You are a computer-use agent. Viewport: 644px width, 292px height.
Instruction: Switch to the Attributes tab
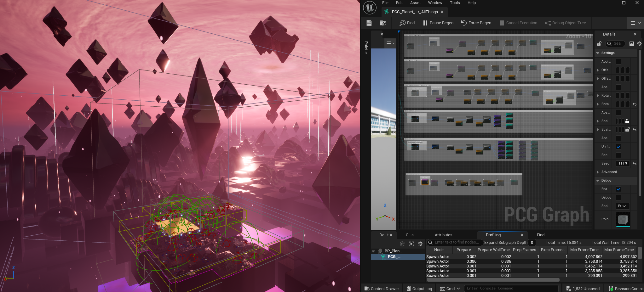point(443,235)
